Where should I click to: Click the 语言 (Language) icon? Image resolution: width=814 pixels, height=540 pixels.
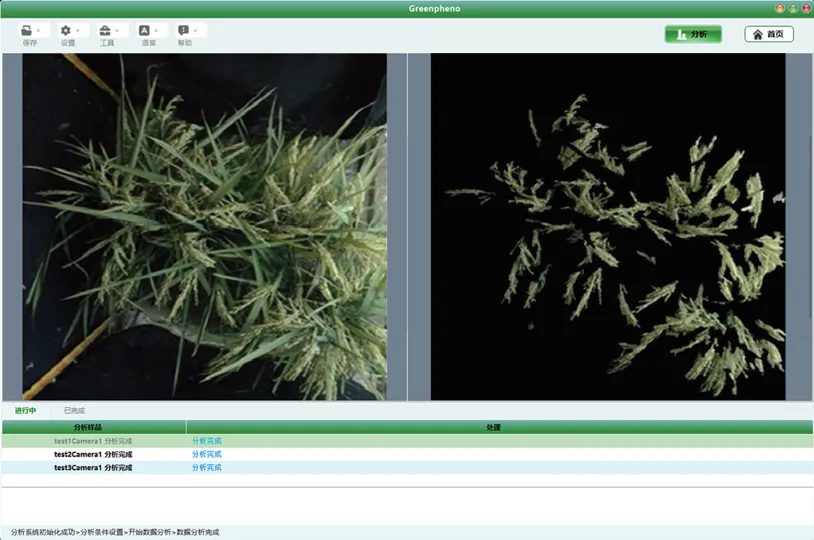click(145, 31)
